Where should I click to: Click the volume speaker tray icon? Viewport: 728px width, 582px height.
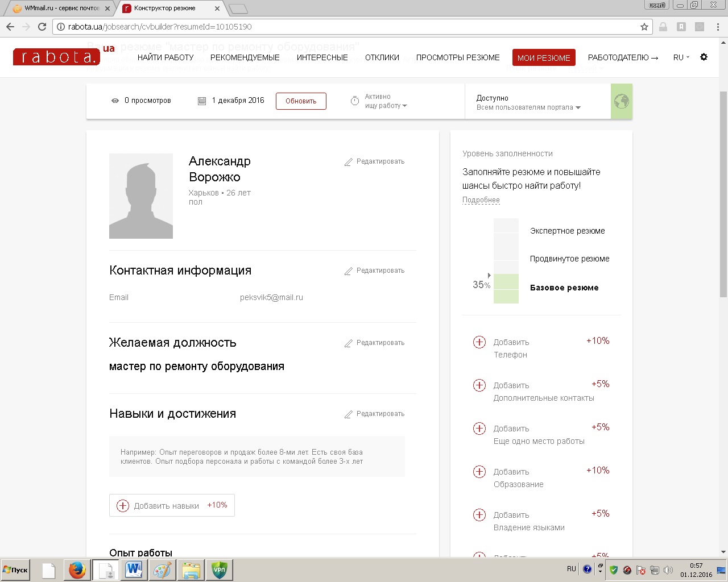click(x=668, y=569)
